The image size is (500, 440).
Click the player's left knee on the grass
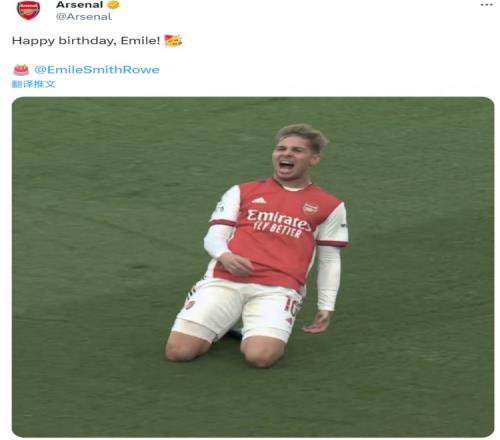click(x=263, y=353)
